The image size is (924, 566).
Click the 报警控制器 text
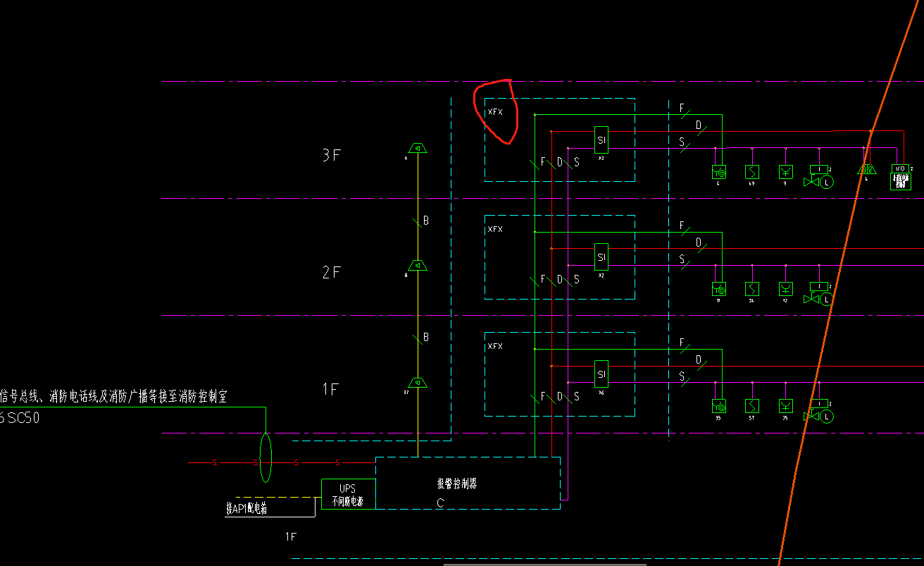tap(457, 484)
